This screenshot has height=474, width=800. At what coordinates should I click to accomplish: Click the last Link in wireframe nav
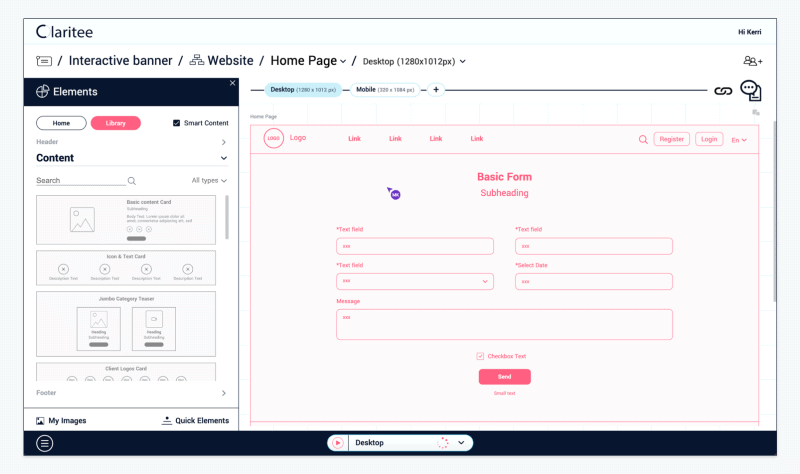pyautogui.click(x=477, y=139)
